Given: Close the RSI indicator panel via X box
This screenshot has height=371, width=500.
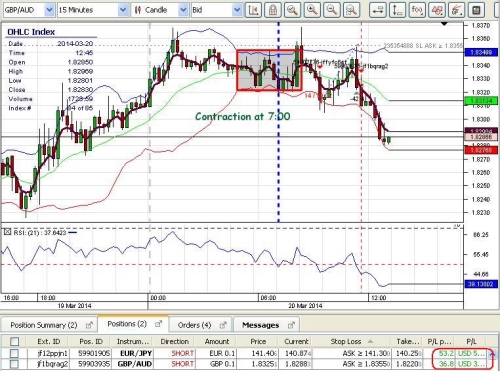Looking at the screenshot, I should point(7,232).
